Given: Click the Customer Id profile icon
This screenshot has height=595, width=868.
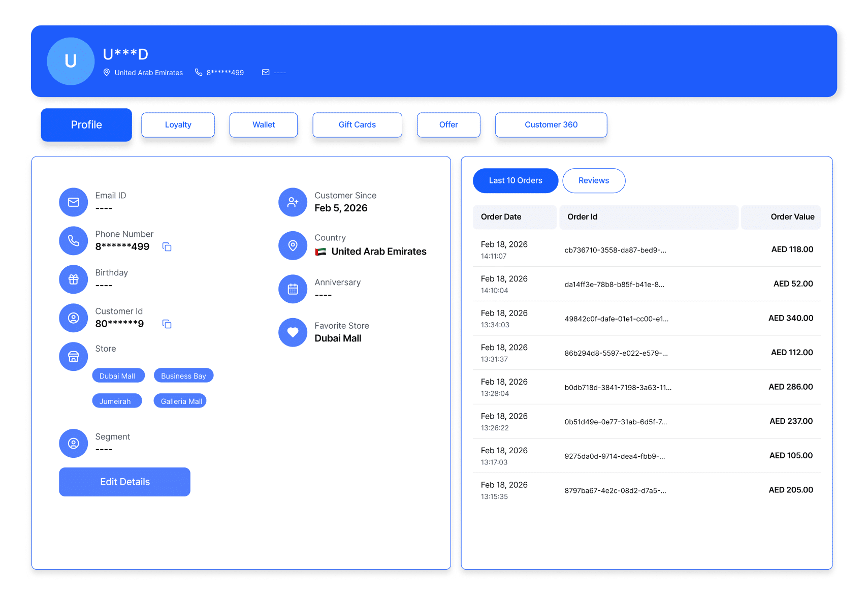Looking at the screenshot, I should [x=73, y=318].
